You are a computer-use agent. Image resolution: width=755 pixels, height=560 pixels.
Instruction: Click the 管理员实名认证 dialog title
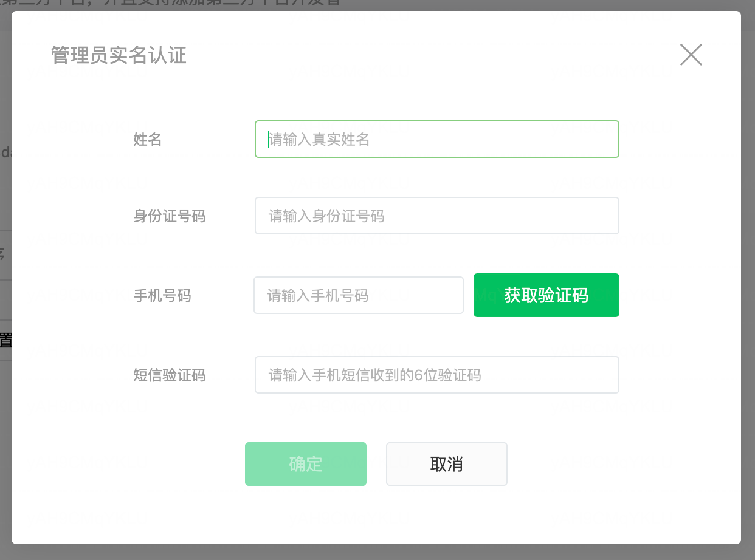pos(119,55)
